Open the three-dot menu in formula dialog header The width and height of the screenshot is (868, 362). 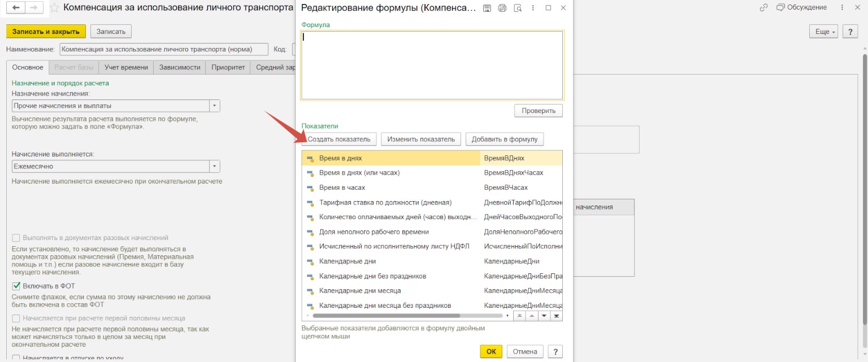(533, 8)
